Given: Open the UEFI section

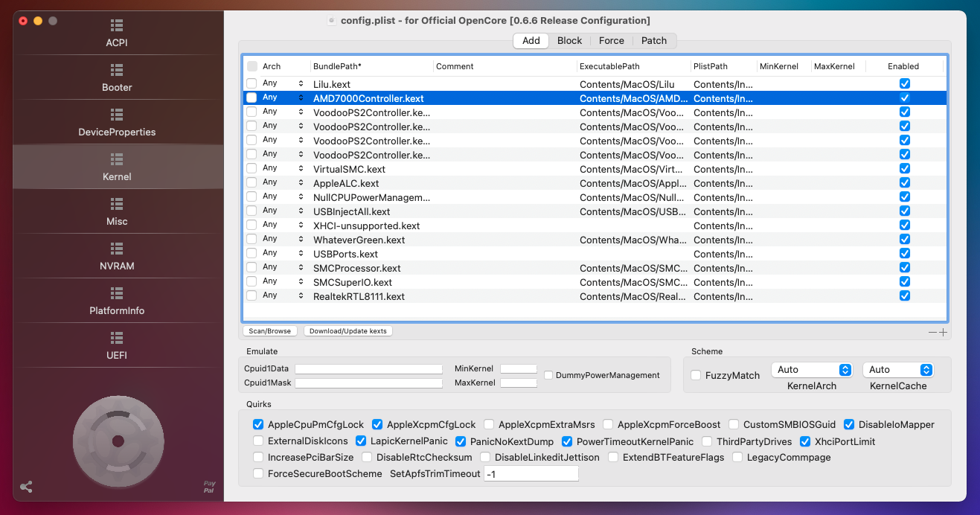Looking at the screenshot, I should pyautogui.click(x=117, y=345).
